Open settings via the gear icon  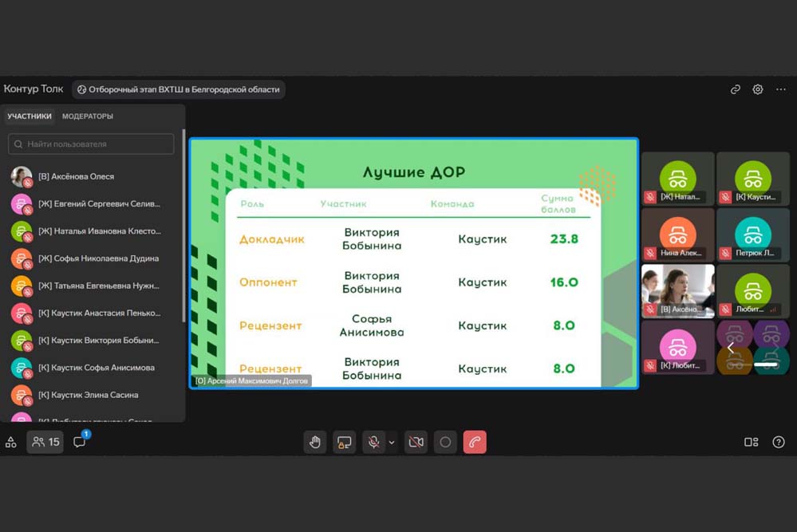click(x=758, y=89)
